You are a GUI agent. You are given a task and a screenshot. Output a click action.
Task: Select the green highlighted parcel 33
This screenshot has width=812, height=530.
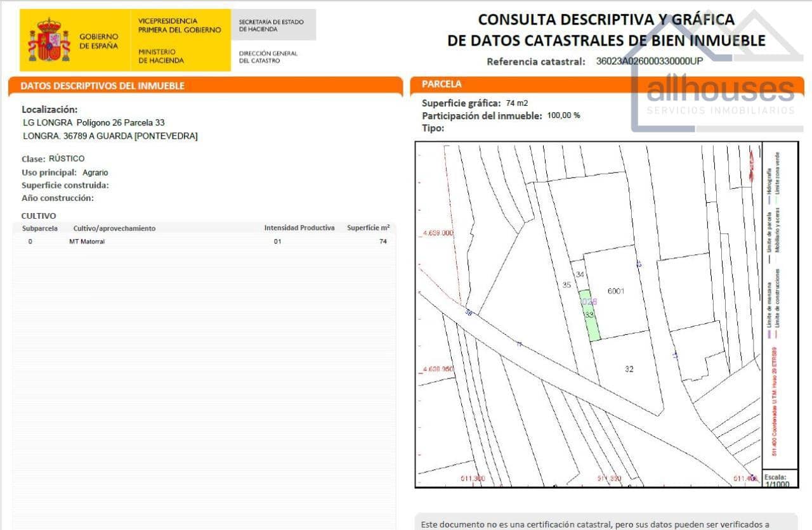tap(590, 316)
